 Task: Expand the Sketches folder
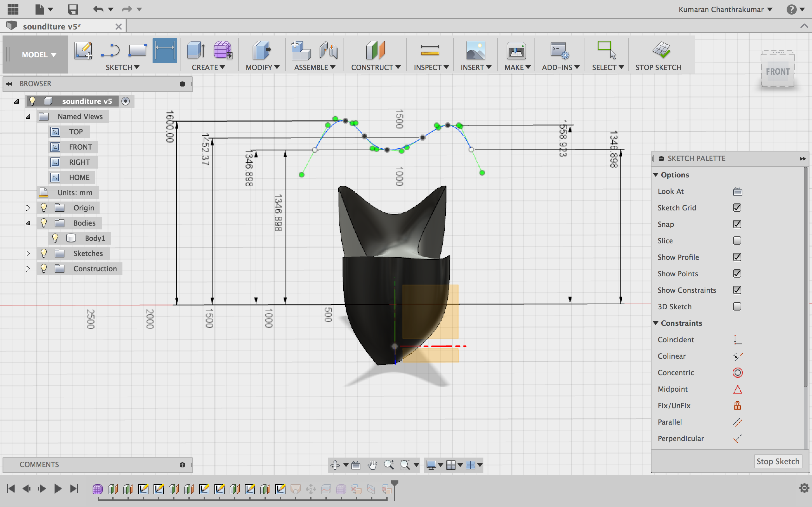click(28, 253)
